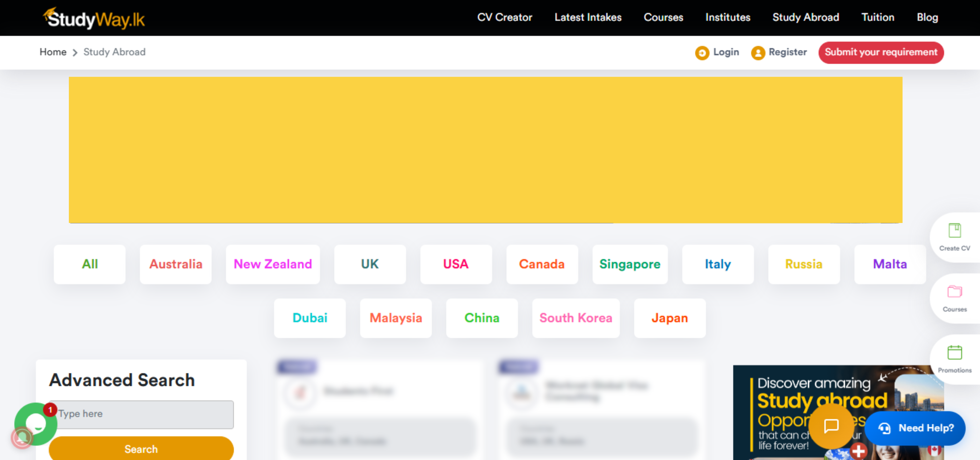Click the red notification bell icon
This screenshot has height=460, width=980.
point(22,439)
